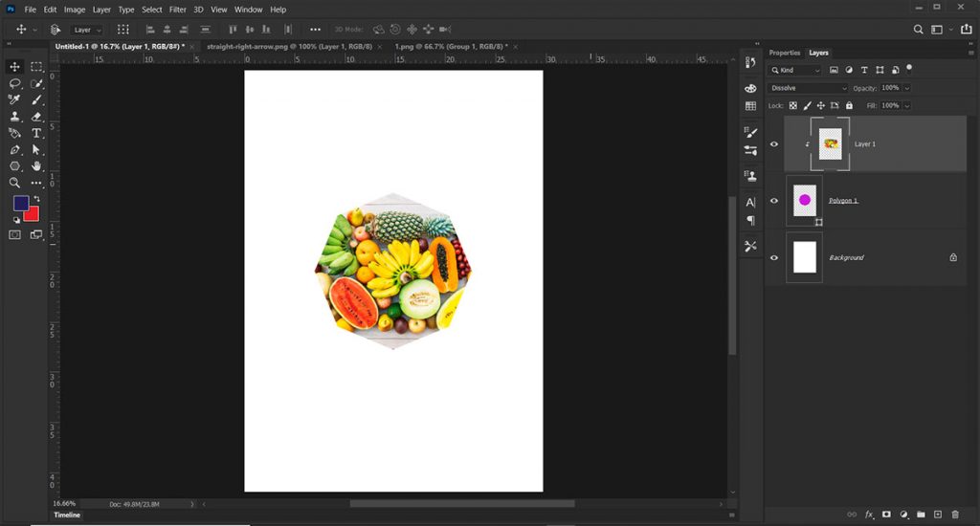Add a layer mask
This screenshot has height=526, width=980.
coord(886,515)
